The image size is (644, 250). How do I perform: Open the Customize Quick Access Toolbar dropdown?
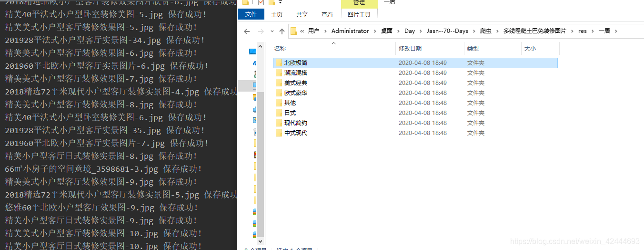pyautogui.click(x=281, y=2)
